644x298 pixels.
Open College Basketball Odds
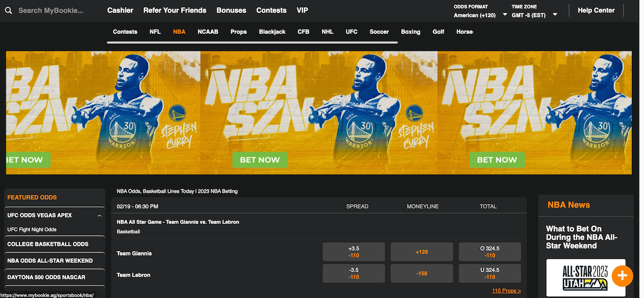(48, 244)
